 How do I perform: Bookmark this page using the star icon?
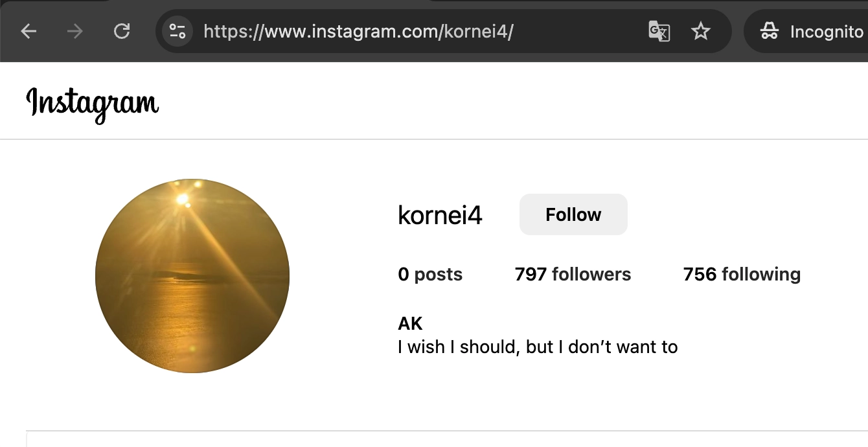(x=701, y=30)
